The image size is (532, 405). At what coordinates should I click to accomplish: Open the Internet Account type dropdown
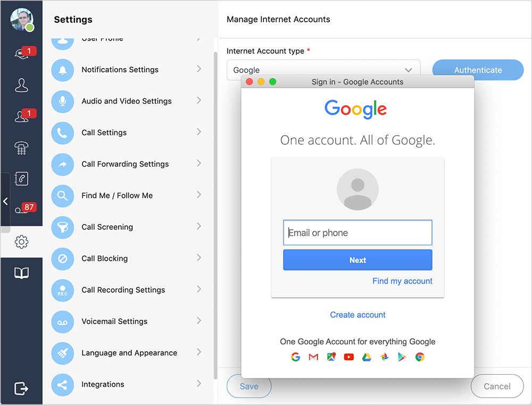[x=323, y=70]
